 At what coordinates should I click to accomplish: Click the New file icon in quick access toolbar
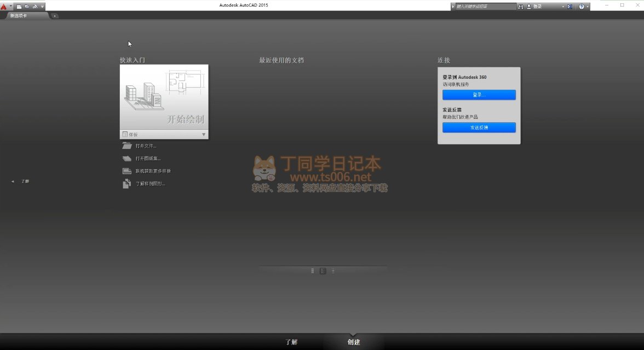click(19, 7)
